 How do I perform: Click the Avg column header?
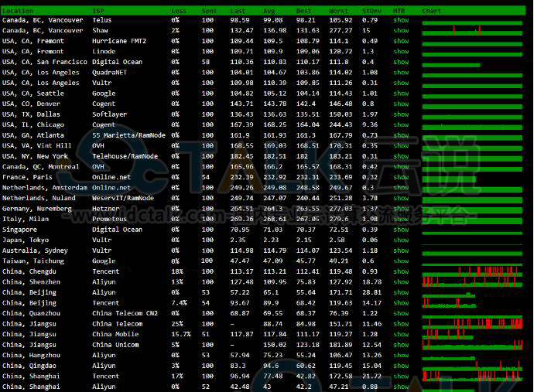pos(269,11)
